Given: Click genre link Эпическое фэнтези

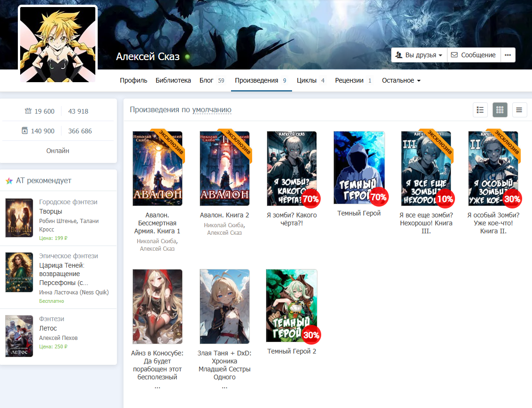Looking at the screenshot, I should [69, 256].
